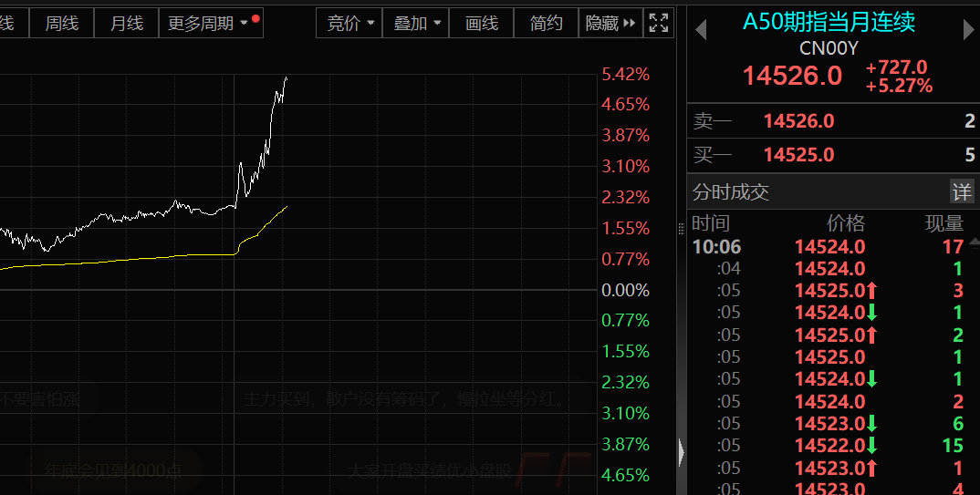This screenshot has height=495, width=980.
Task: Select the green 1.55% axis label
Action: [x=626, y=352]
